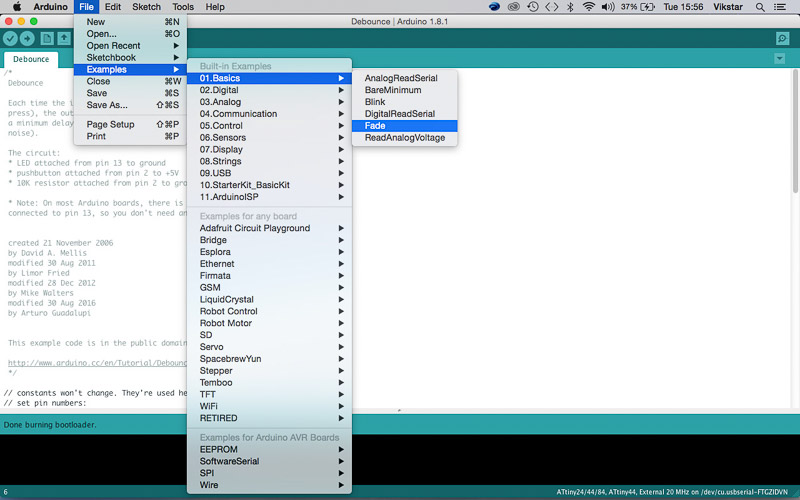The image size is (800, 500).
Task: Open the Blink example
Action: click(405, 102)
